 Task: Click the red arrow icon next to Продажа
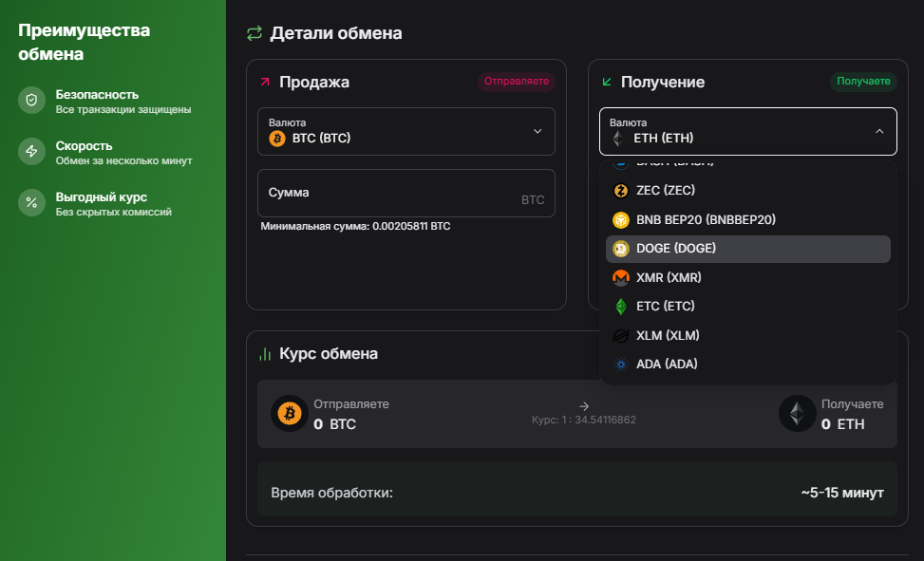tap(265, 82)
